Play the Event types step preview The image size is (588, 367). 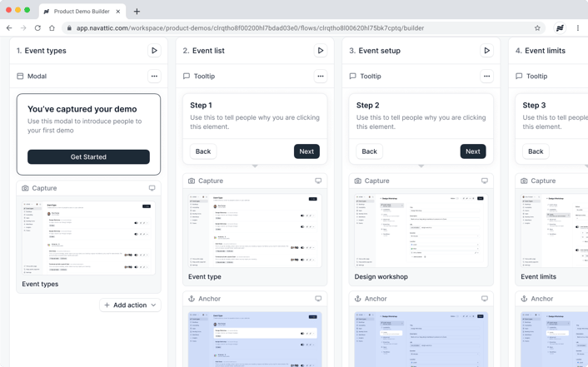tap(154, 51)
